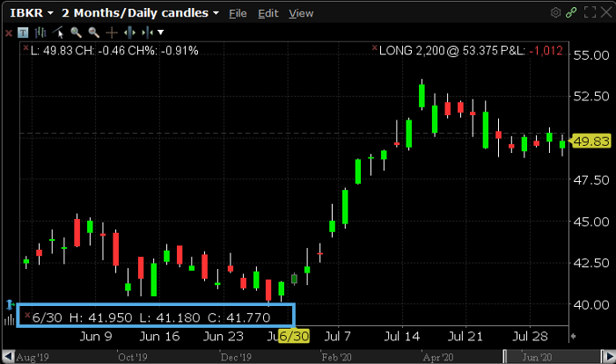
Task: Open chart settings gear icon
Action: coord(554,13)
